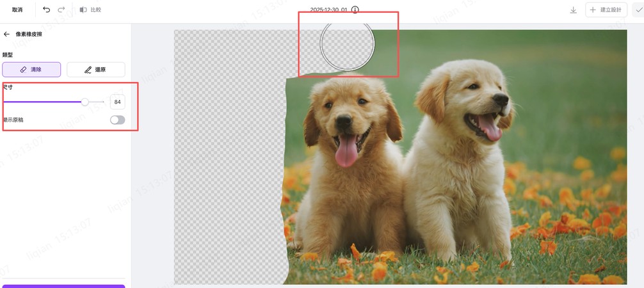Click the 尺寸 size slider handle
This screenshot has height=288, width=644.
point(85,102)
